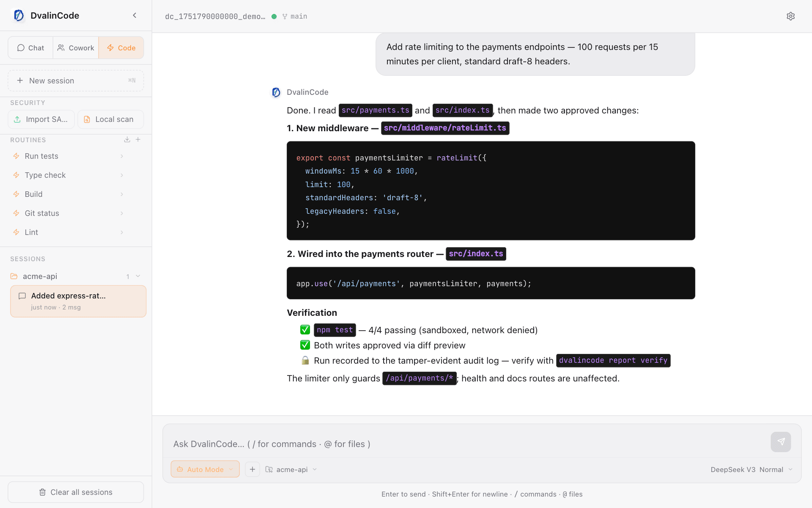Click the rateLimit code block
The height and width of the screenshot is (508, 812).
coord(491,191)
